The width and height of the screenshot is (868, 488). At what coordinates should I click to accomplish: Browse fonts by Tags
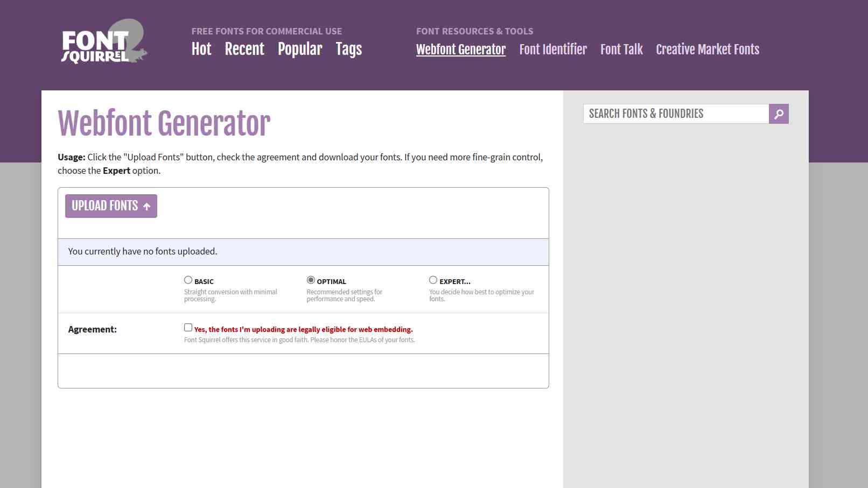coord(348,49)
